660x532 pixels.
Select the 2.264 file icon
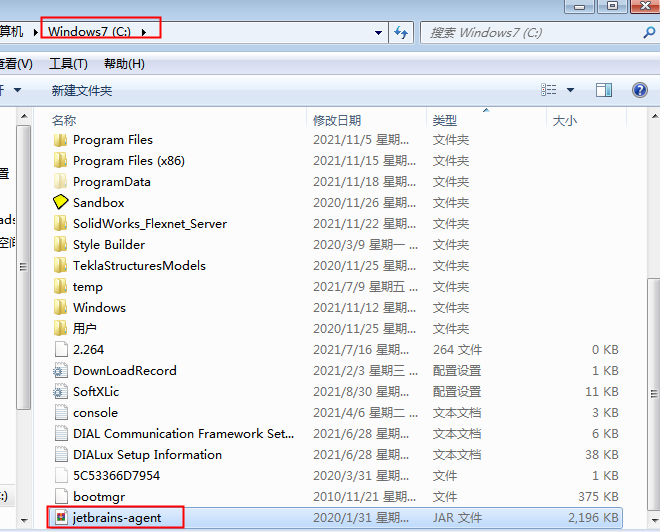61,349
